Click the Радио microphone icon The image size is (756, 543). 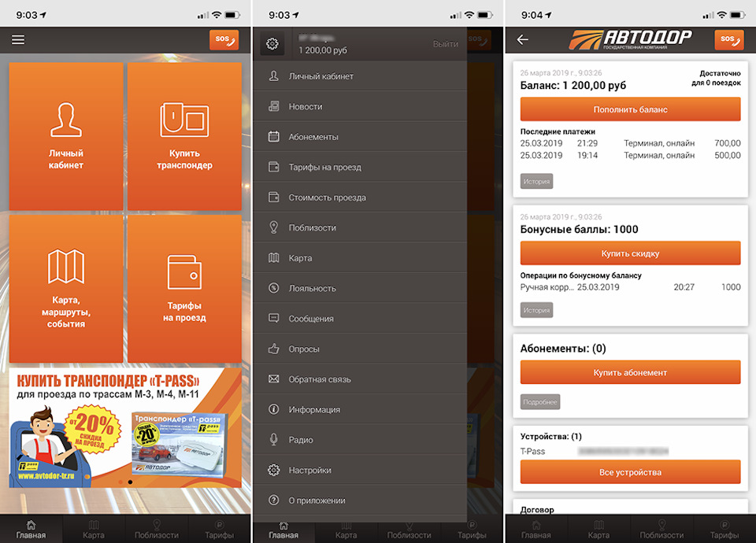pyautogui.click(x=274, y=439)
